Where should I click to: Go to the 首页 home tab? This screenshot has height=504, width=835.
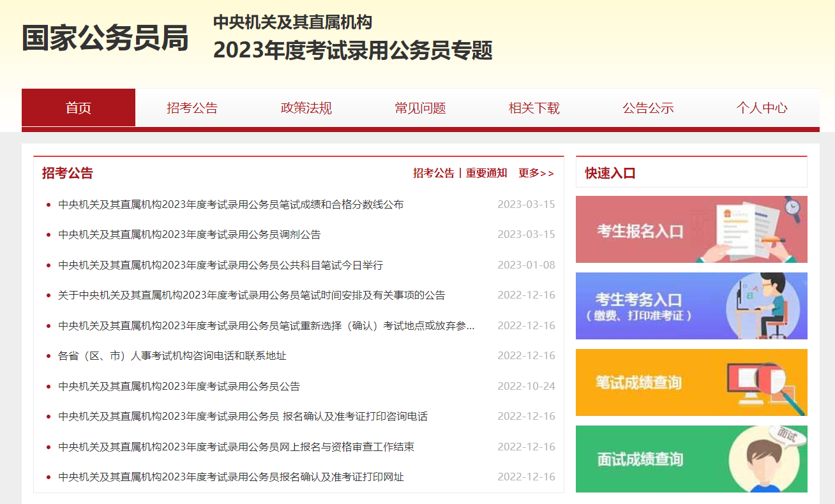[x=79, y=108]
